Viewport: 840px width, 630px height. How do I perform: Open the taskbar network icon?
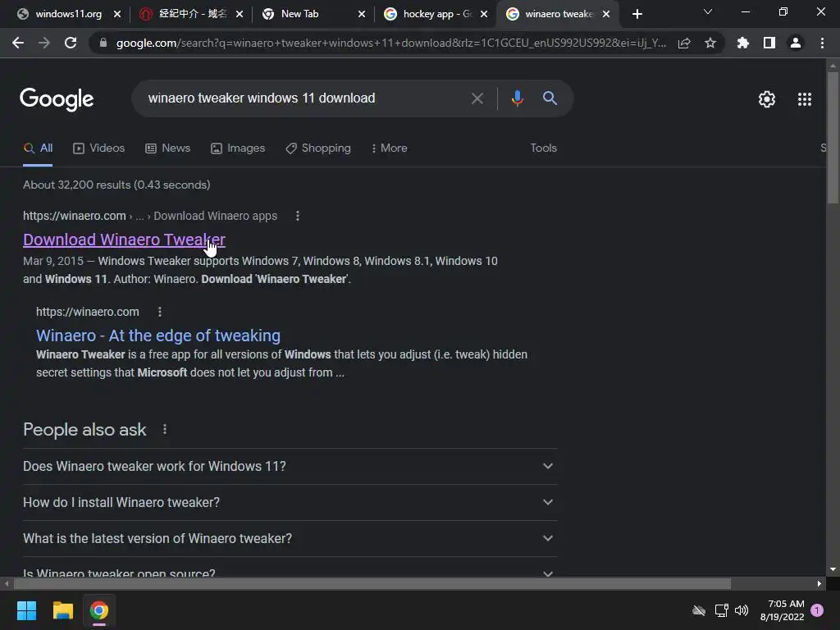(721, 610)
